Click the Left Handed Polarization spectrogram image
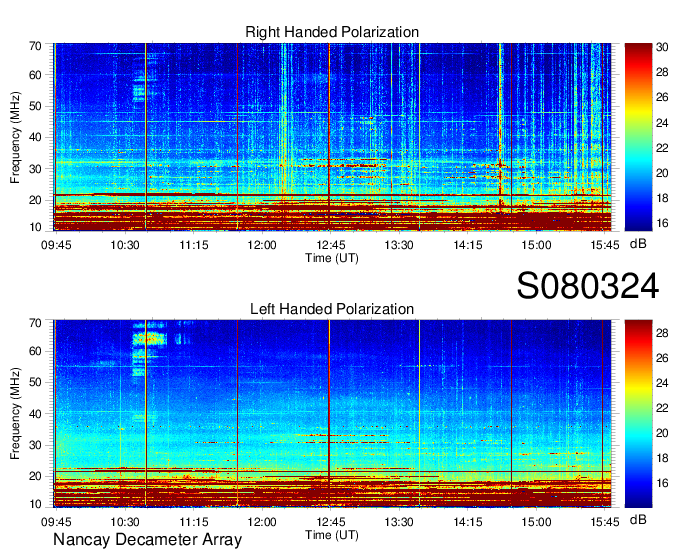The height and width of the screenshot is (552, 680). [332, 414]
